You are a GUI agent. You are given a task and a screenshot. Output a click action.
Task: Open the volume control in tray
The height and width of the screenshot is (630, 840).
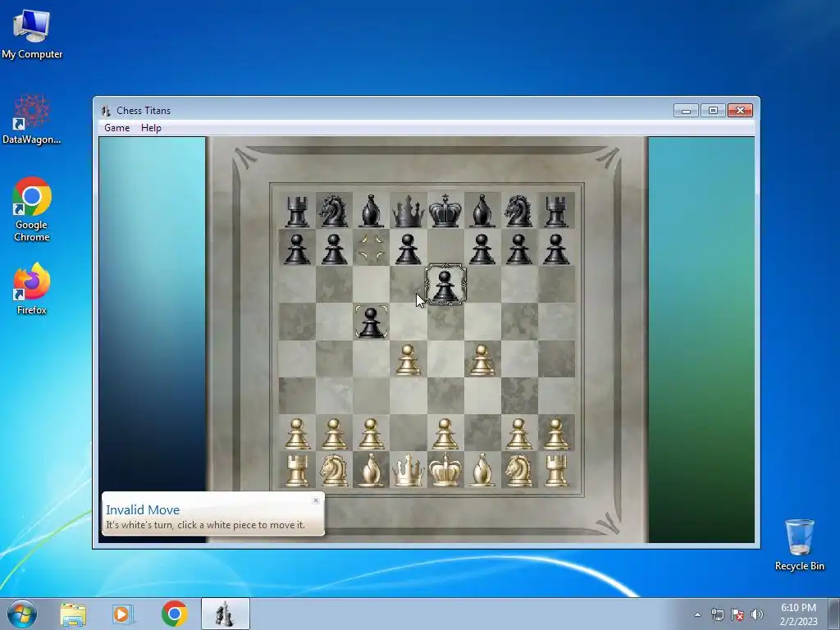756,614
